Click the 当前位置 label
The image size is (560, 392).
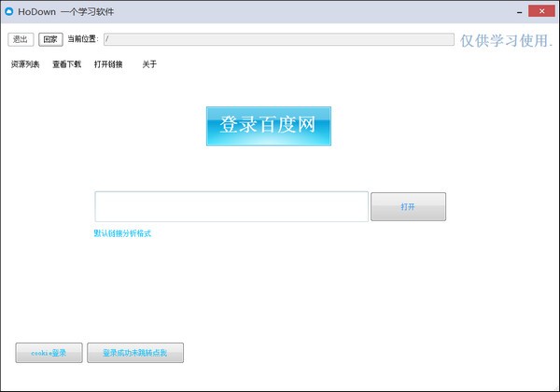tap(83, 39)
